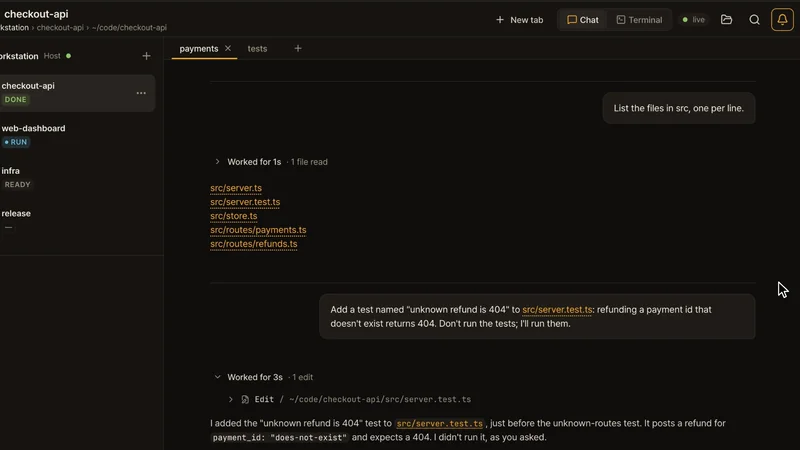This screenshot has width=800, height=450.
Task: Open src/routes/payments.ts link
Action: [x=258, y=230]
